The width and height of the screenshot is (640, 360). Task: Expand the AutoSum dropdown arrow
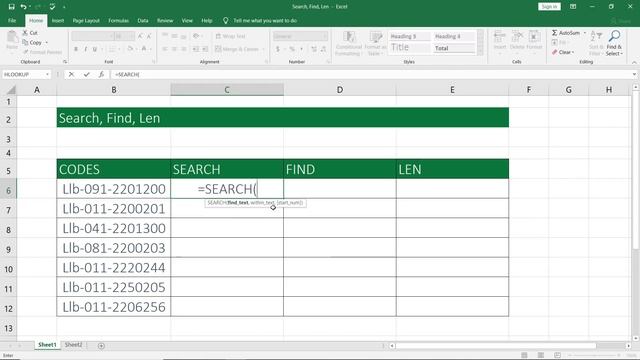(x=584, y=33)
